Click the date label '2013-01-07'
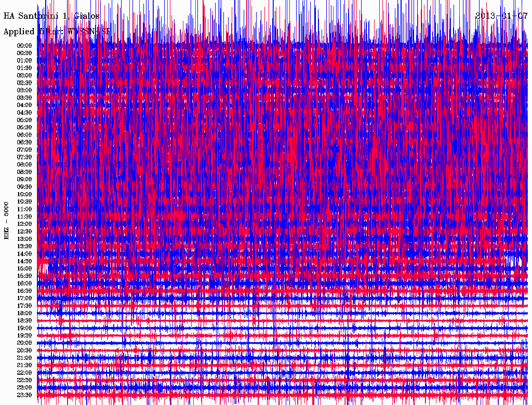The width and height of the screenshot is (532, 405). click(501, 16)
